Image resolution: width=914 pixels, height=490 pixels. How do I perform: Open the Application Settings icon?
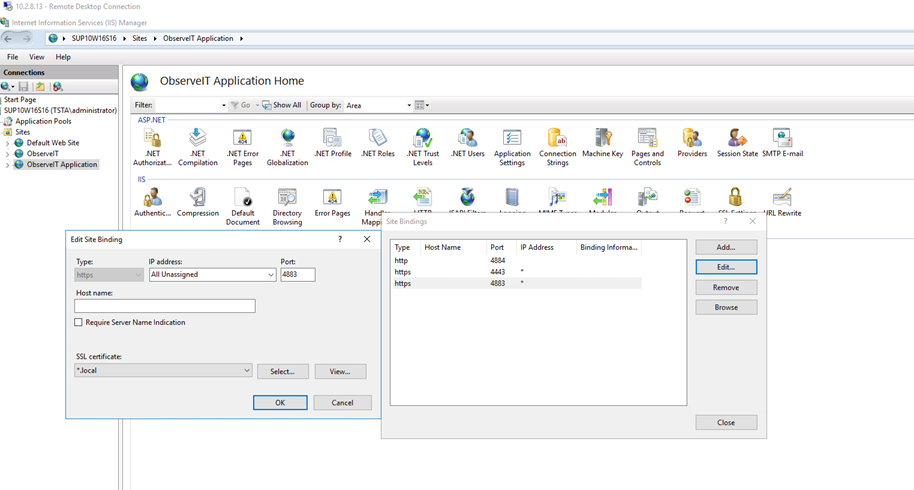pos(512,139)
